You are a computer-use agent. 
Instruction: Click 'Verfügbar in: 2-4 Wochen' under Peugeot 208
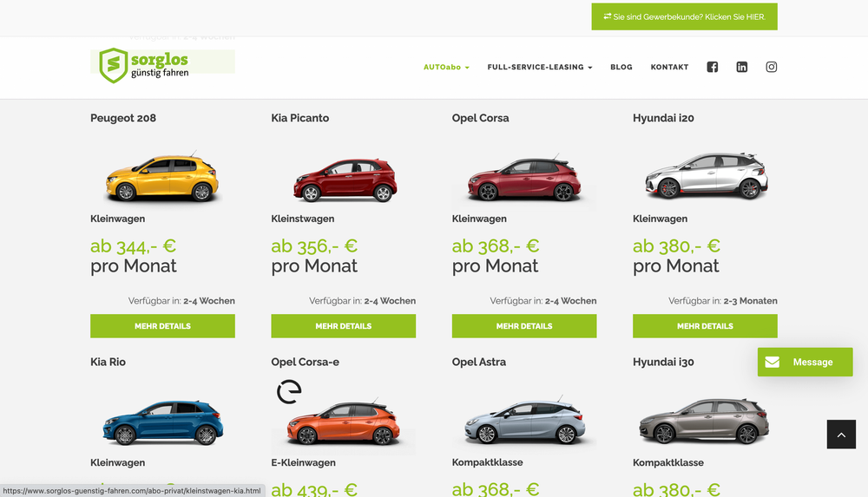tap(181, 301)
